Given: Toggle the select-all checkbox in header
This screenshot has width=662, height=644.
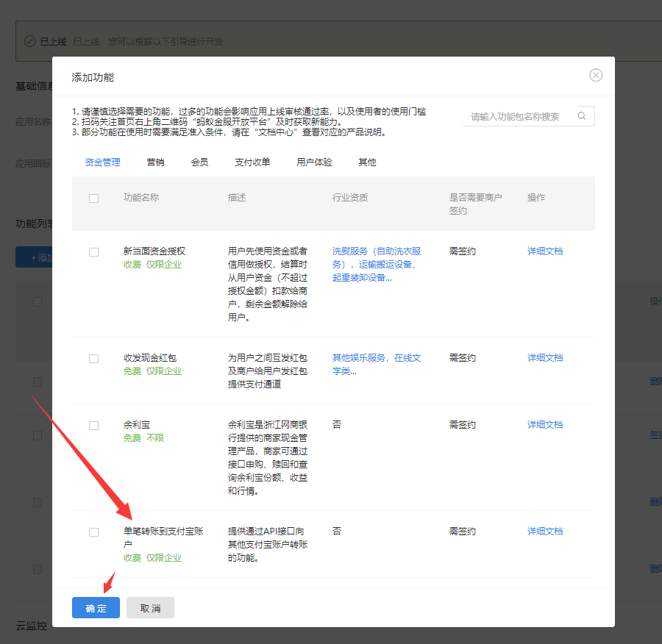Looking at the screenshot, I should [x=93, y=198].
